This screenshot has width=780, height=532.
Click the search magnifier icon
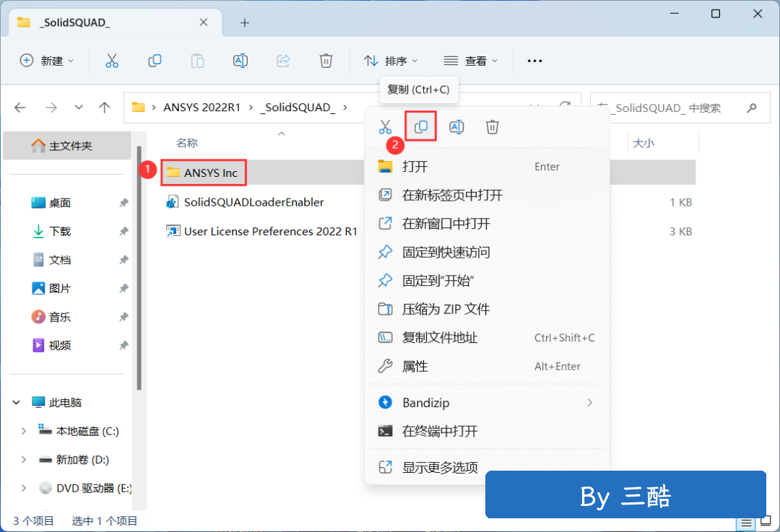pyautogui.click(x=752, y=108)
